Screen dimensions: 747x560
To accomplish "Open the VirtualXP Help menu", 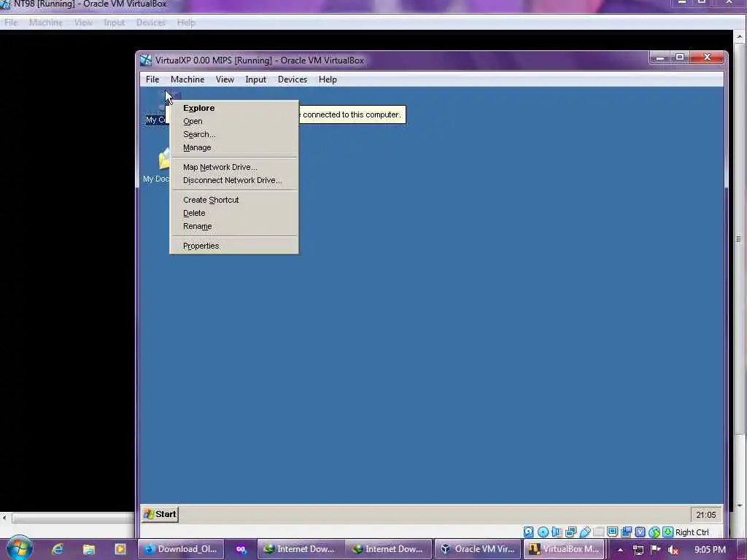I will pyautogui.click(x=328, y=79).
